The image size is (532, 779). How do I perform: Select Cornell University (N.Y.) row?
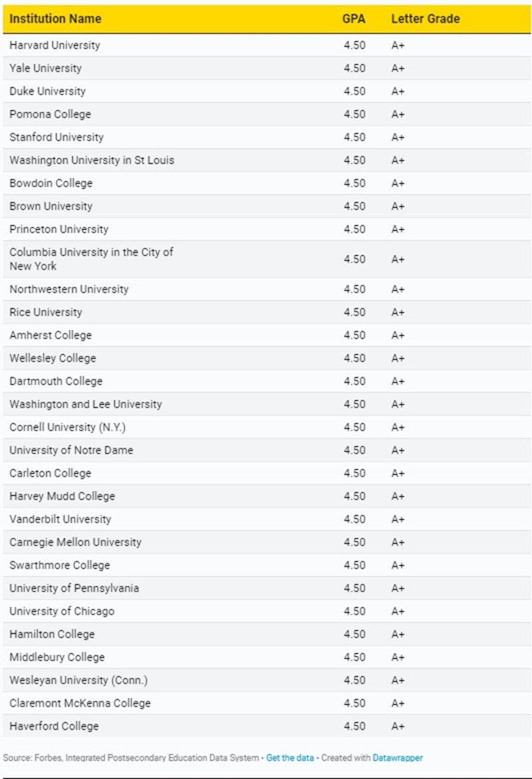click(x=67, y=427)
